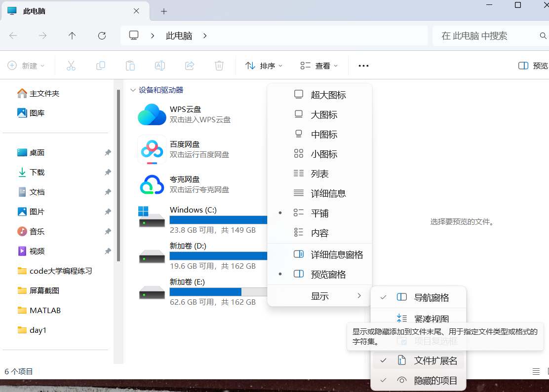Open the MATLAB sidebar folder
The height and width of the screenshot is (392, 549).
[39, 310]
